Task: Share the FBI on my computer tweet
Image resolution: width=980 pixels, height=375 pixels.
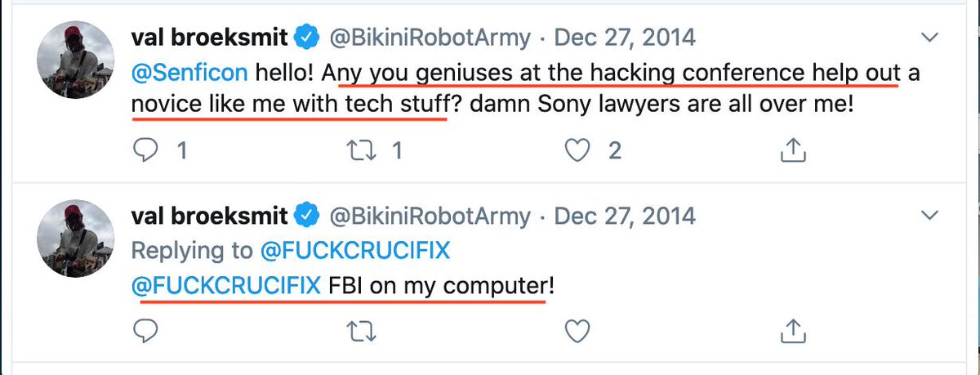Action: (x=794, y=330)
